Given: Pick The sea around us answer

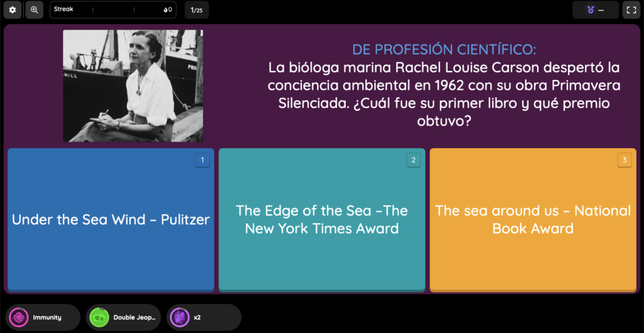Looking at the screenshot, I should coord(533,220).
